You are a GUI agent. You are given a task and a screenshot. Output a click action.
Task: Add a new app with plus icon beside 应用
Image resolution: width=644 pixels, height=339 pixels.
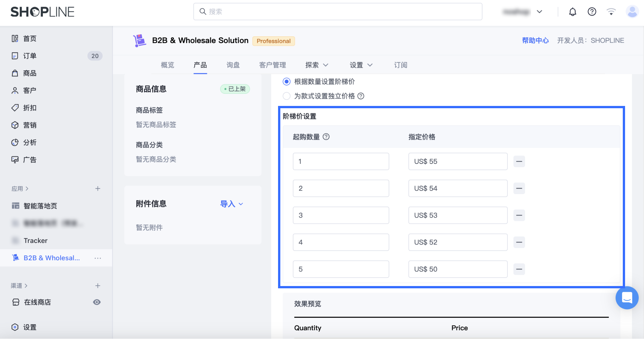(x=98, y=188)
